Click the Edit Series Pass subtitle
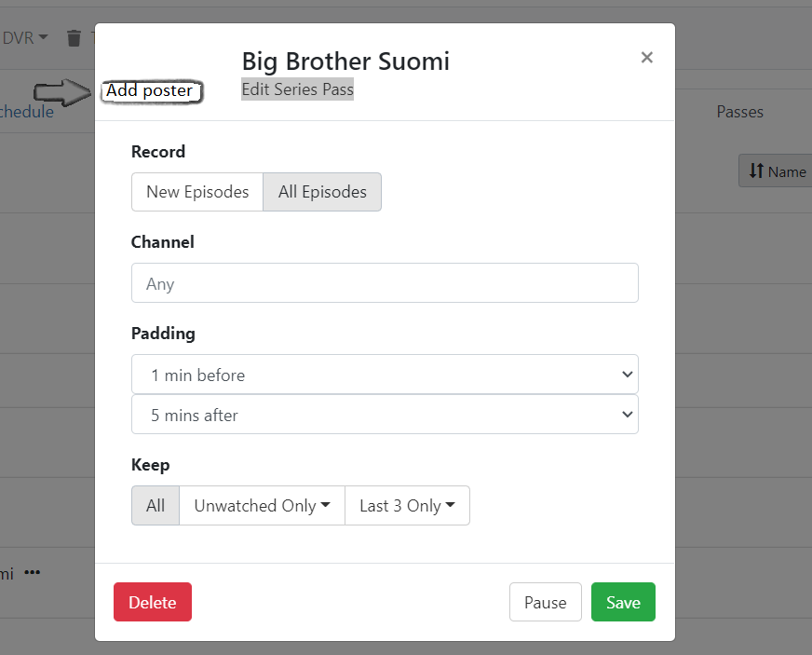 [x=297, y=89]
